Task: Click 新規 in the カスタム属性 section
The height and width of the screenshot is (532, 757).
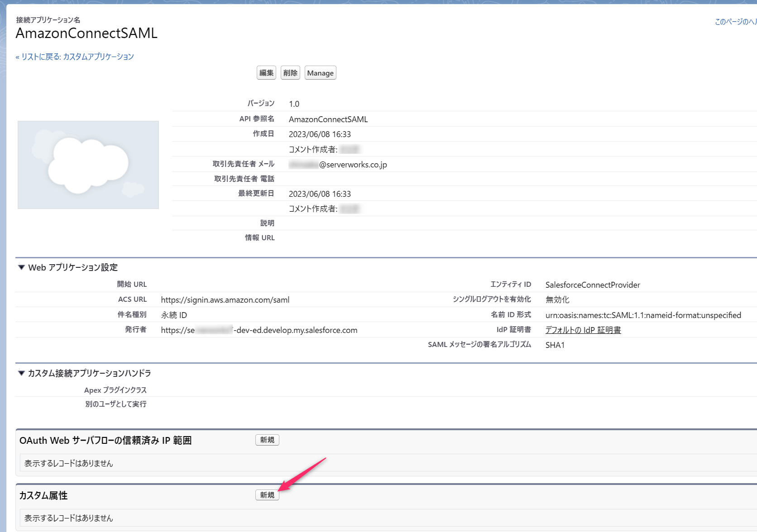Action: tap(267, 495)
